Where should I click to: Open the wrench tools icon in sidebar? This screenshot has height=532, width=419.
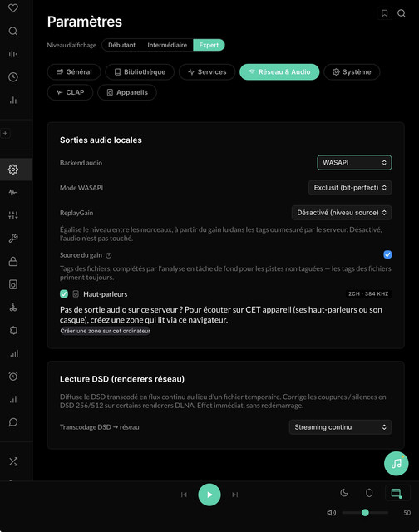pos(13,239)
